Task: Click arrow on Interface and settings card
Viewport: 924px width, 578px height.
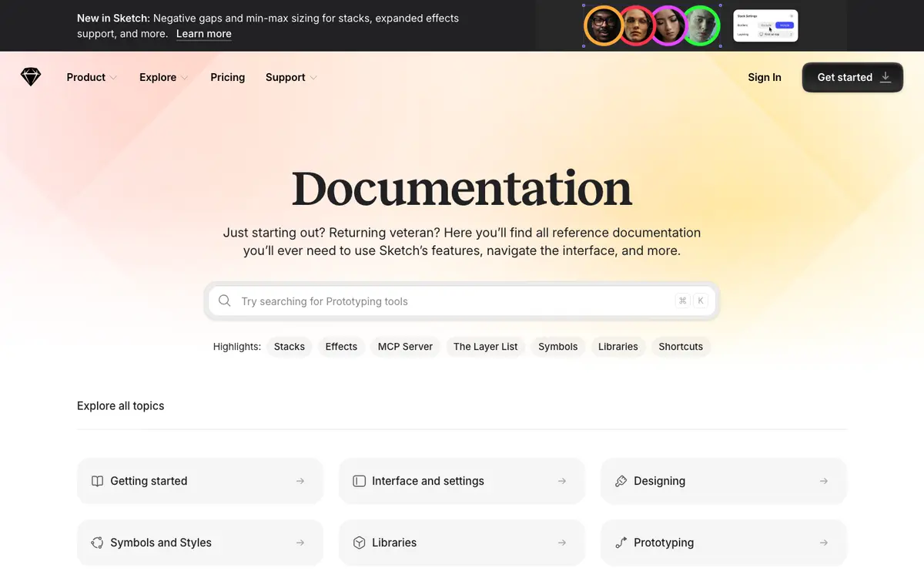Action: pos(562,481)
